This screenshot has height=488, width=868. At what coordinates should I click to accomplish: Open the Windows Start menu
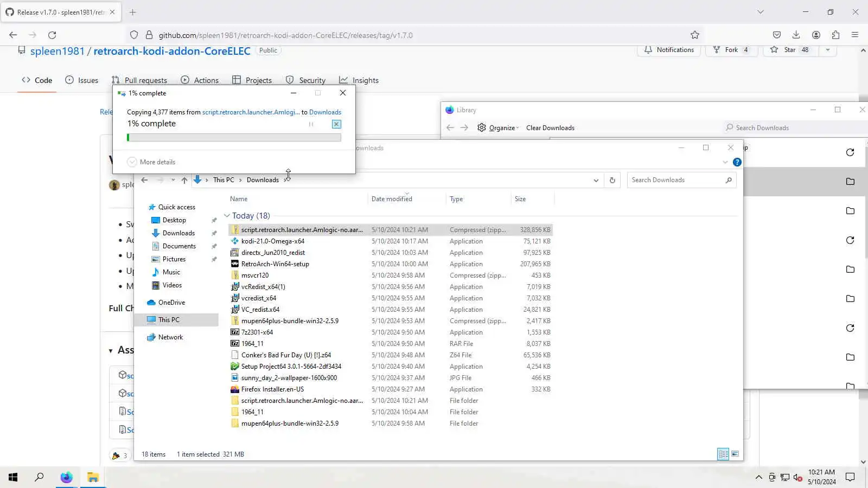[x=13, y=477]
